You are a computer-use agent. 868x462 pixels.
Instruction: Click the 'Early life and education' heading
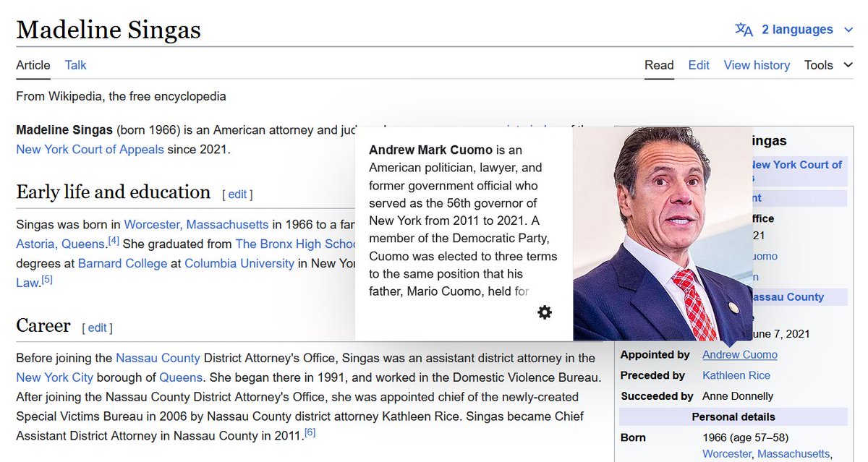113,192
